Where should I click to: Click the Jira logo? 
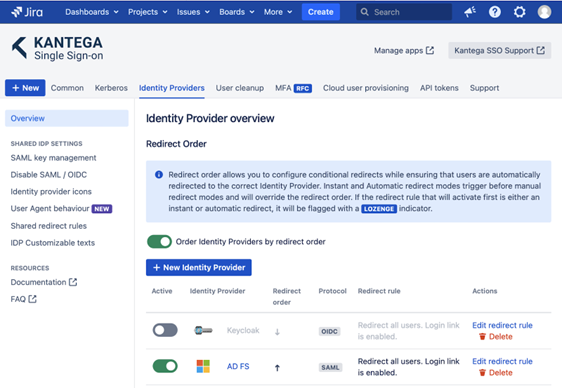pos(27,12)
